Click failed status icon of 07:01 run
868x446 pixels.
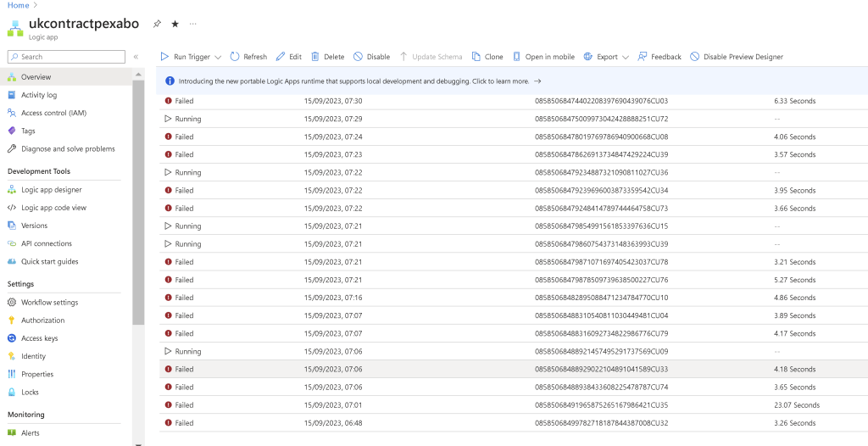click(x=169, y=405)
